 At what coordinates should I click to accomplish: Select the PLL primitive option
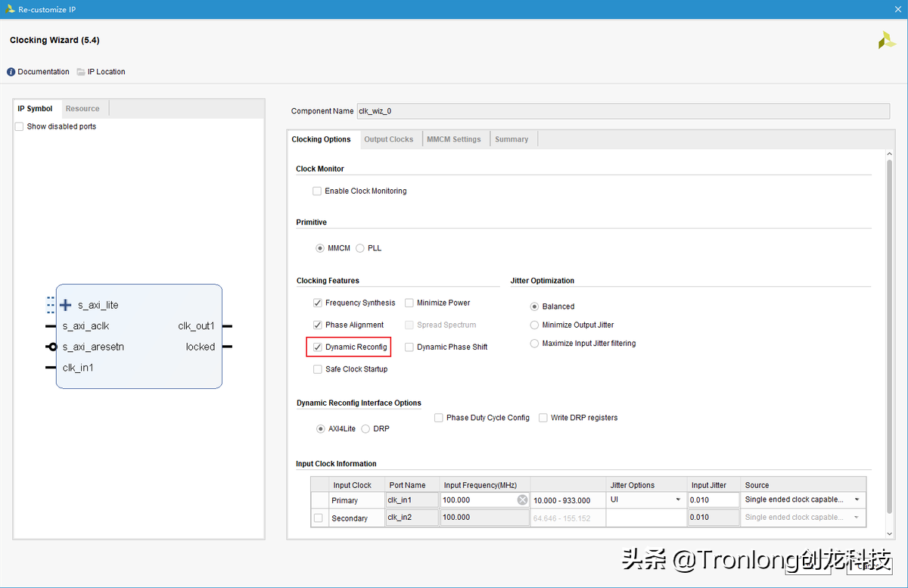(x=360, y=247)
